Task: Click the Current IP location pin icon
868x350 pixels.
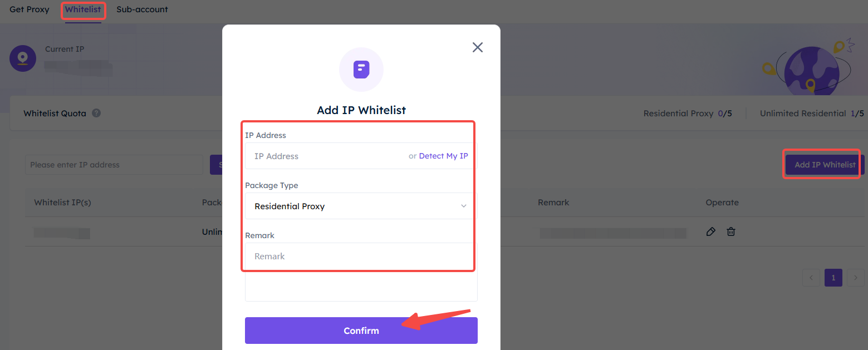Action: (23, 58)
